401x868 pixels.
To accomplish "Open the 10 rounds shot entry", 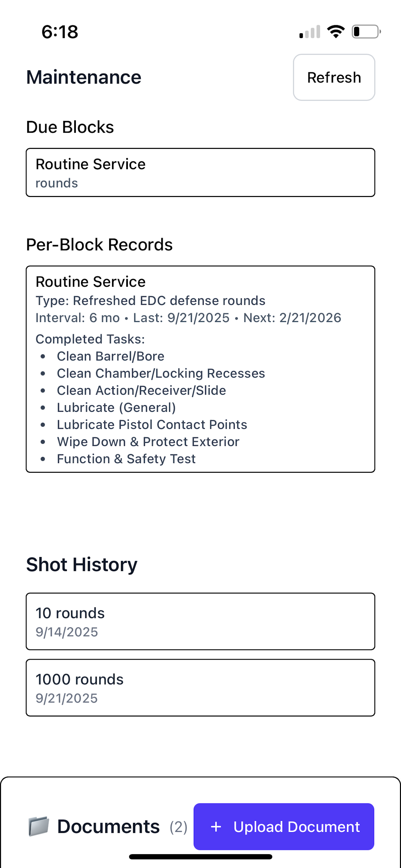I will 200,621.
